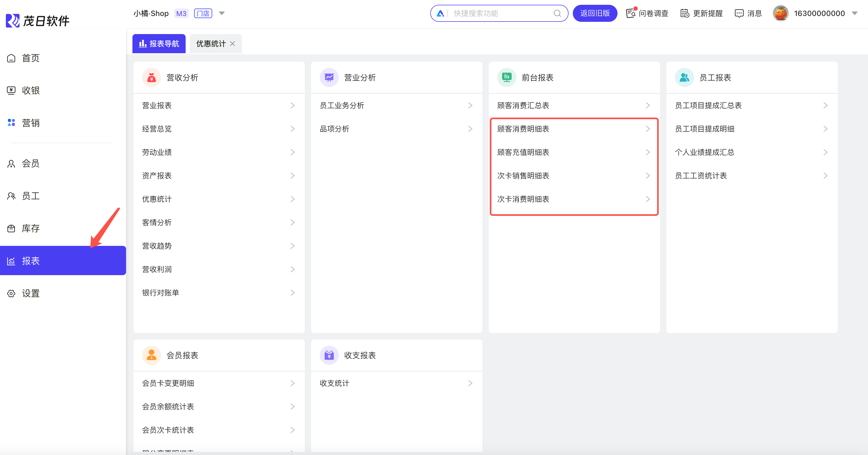Open 顾客消费明细表 report link
Viewport: 868px width, 455px height.
point(523,129)
